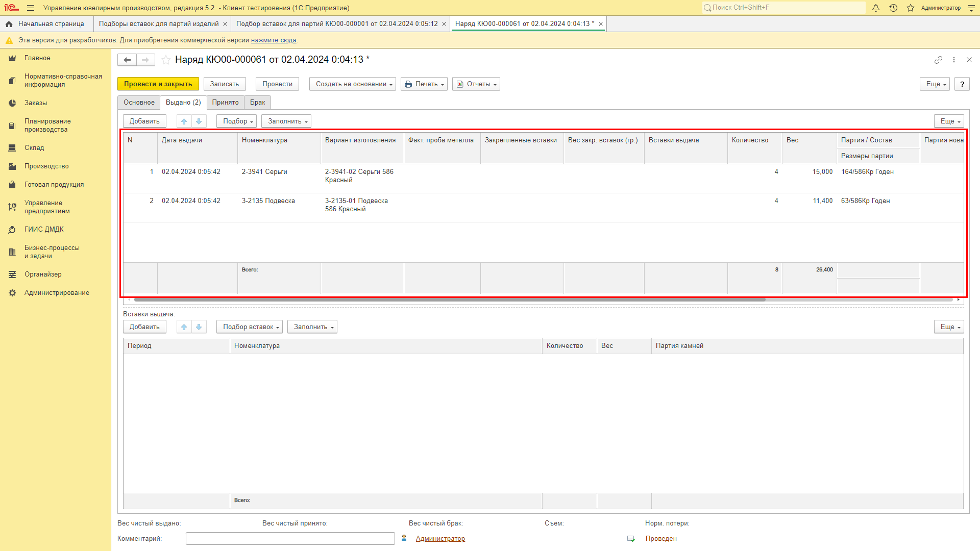
Task: Open the service menu icon next to Администратор
Action: (x=971, y=8)
